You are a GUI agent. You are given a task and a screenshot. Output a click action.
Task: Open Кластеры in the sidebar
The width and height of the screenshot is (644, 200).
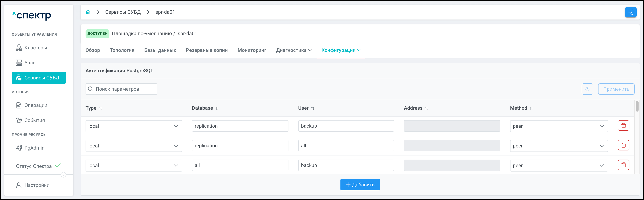click(x=35, y=48)
